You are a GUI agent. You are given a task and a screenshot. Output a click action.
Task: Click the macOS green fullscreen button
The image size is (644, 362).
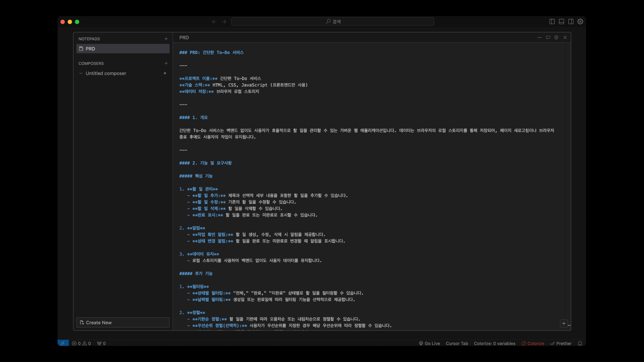click(x=77, y=22)
